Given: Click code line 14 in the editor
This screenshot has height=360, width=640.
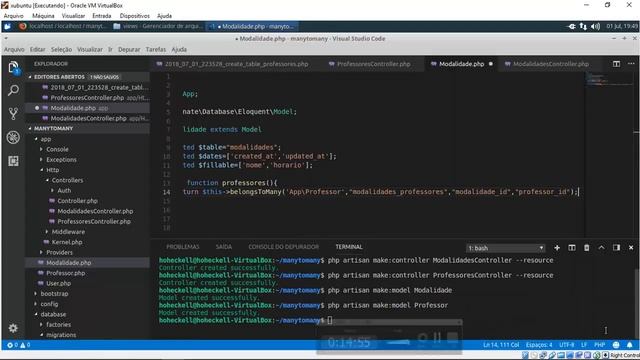Looking at the screenshot, I should click(x=380, y=192).
